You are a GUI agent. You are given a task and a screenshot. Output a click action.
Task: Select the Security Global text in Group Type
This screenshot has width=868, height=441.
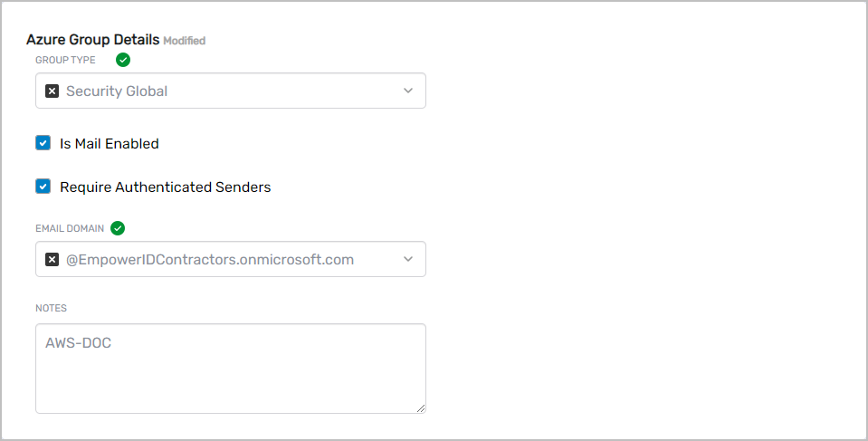click(x=117, y=91)
